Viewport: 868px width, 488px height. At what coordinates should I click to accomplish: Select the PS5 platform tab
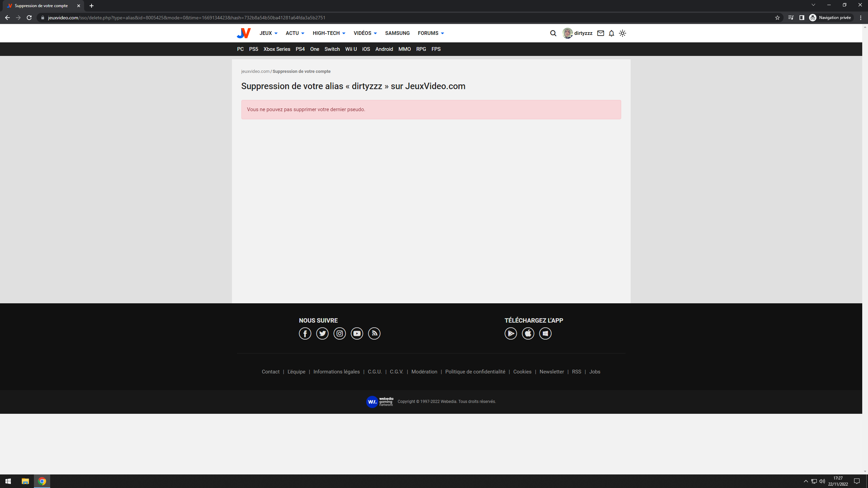253,49
